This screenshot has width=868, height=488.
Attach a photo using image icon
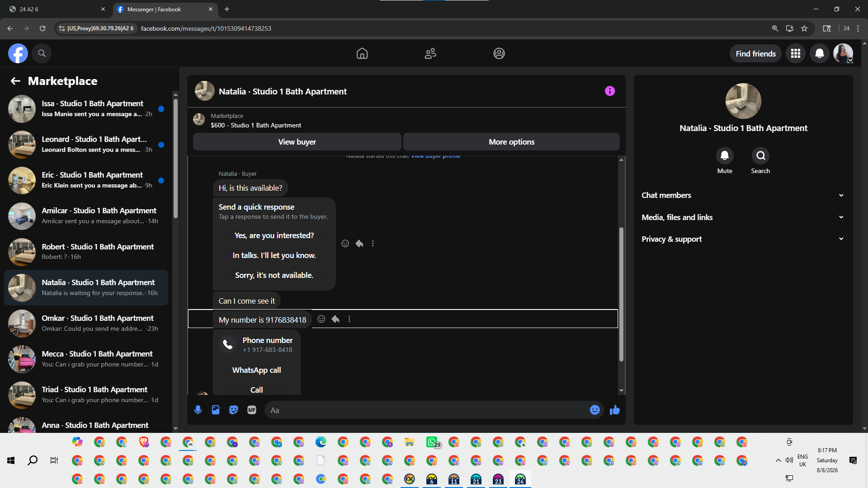[x=216, y=410]
